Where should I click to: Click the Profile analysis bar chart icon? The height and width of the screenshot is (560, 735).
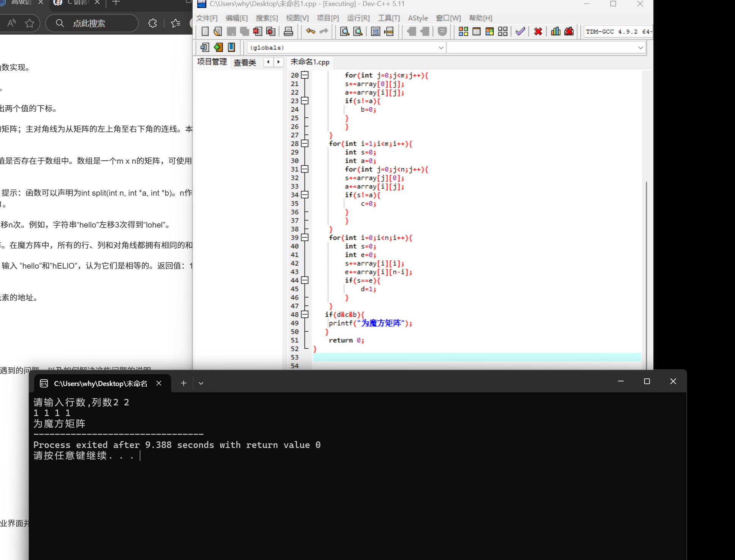[556, 32]
